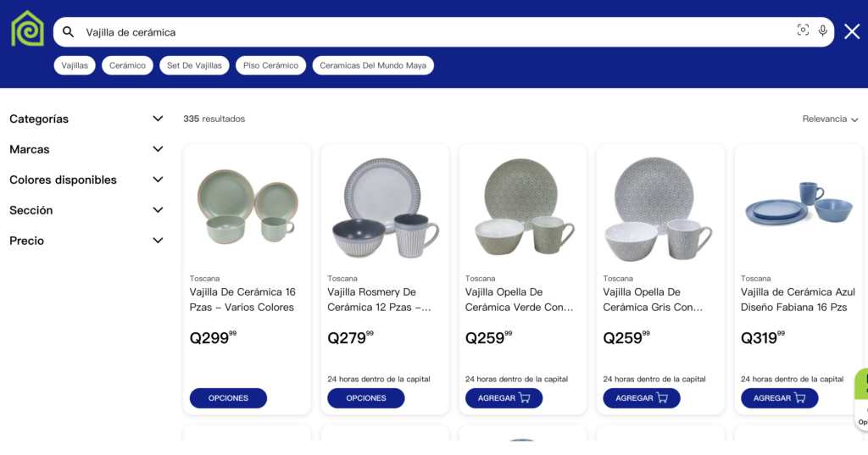Close search with the white X

(852, 31)
